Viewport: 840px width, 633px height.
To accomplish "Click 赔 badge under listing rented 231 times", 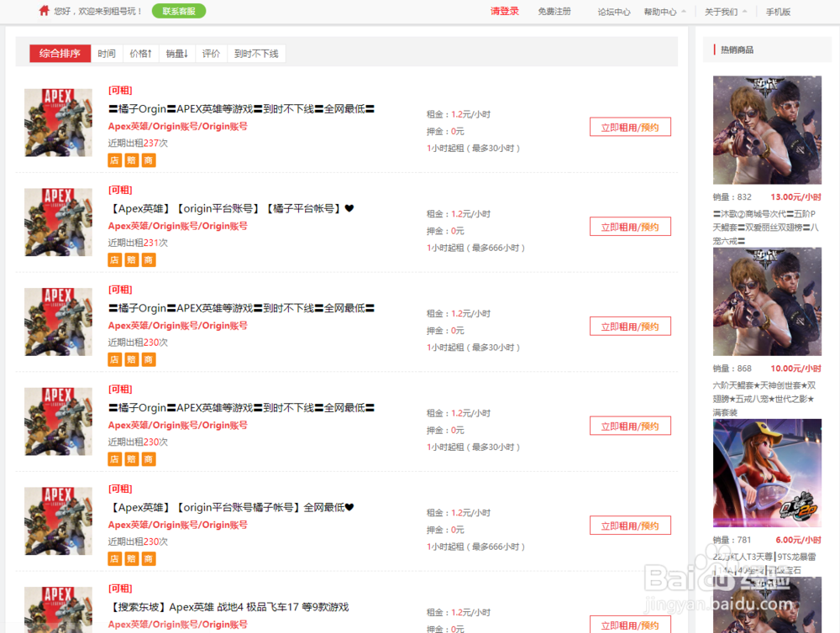I will click(132, 259).
